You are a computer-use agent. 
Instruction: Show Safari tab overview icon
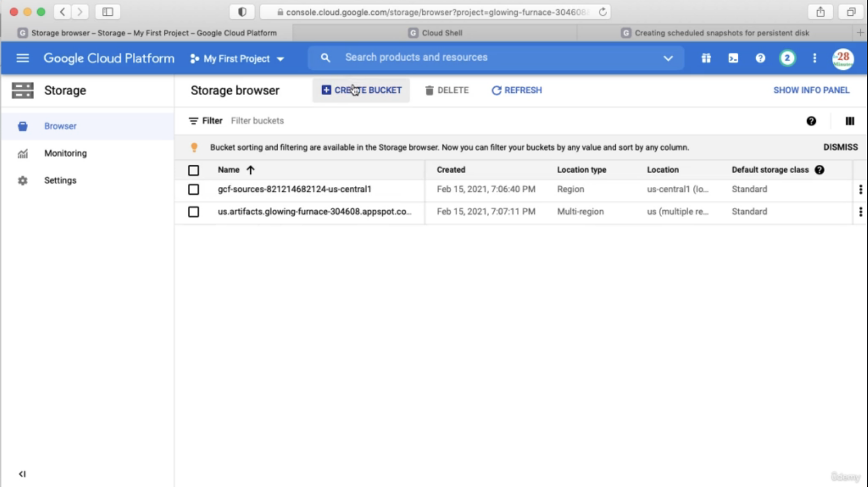851,12
